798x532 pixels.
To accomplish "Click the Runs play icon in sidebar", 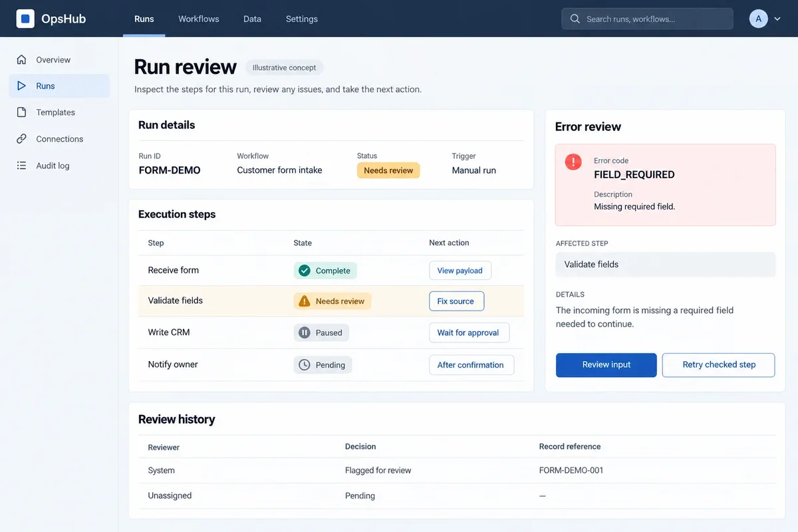I will [x=22, y=86].
